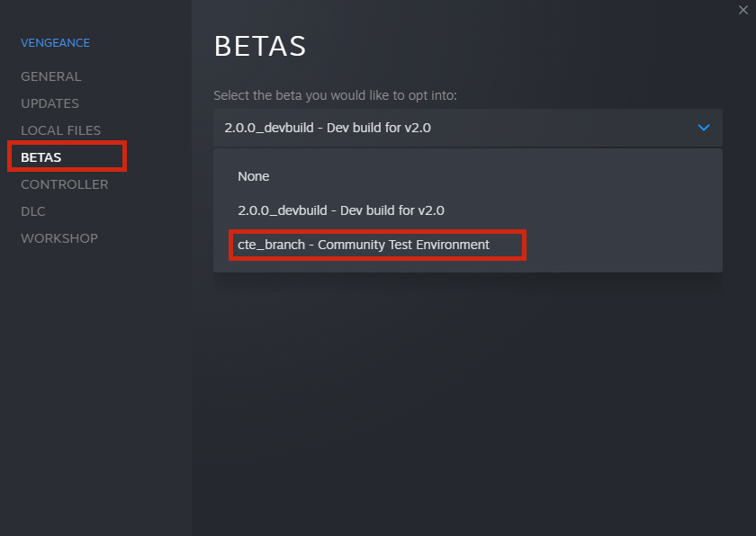This screenshot has height=536, width=756.
Task: Click the 'Select the beta' instruction label
Action: 335,95
